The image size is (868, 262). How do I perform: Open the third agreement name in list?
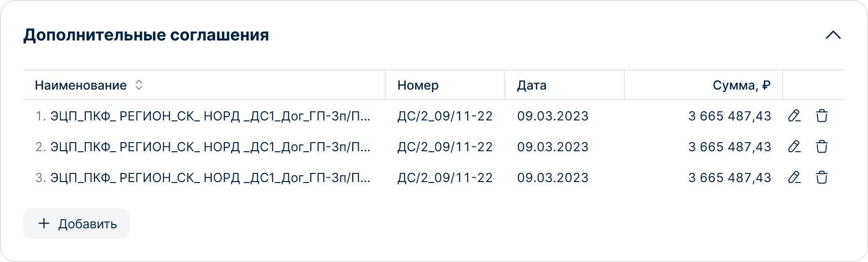(x=210, y=178)
